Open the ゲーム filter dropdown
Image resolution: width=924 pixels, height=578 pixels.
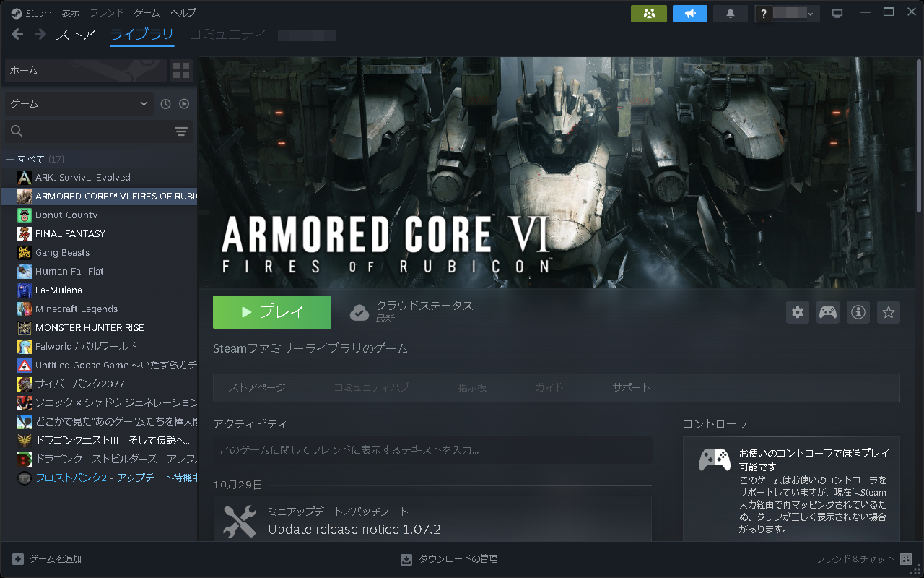click(79, 104)
